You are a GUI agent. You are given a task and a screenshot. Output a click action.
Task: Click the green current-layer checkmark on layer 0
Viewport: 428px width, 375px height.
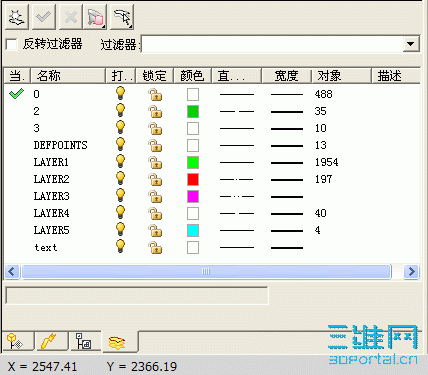(x=16, y=94)
